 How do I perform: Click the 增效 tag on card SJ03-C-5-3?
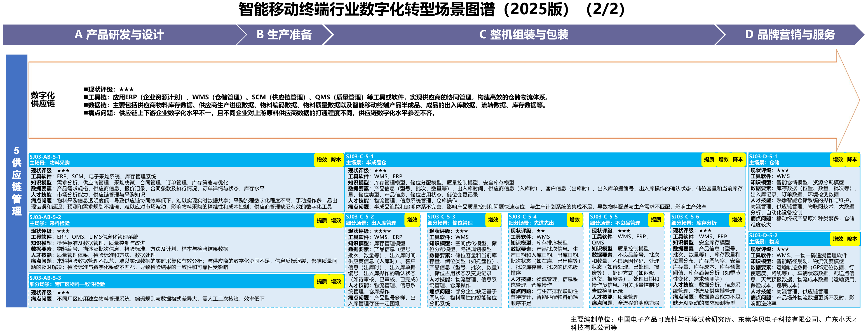tap(493, 220)
